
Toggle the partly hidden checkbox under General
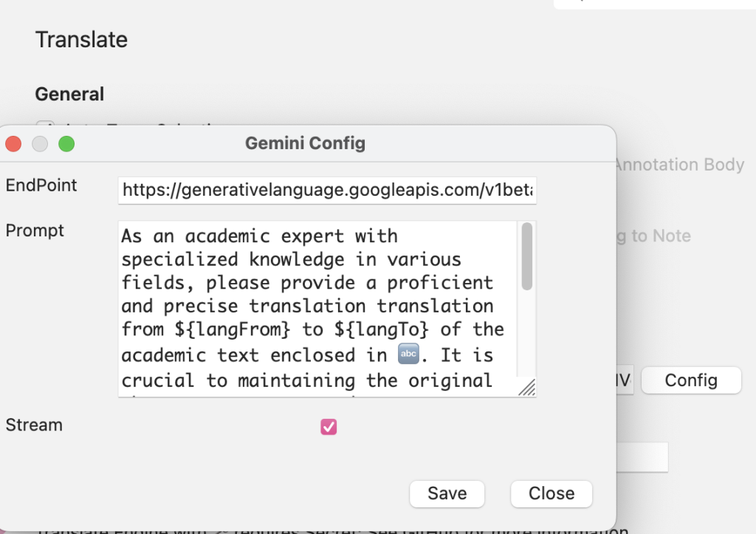pos(44,124)
